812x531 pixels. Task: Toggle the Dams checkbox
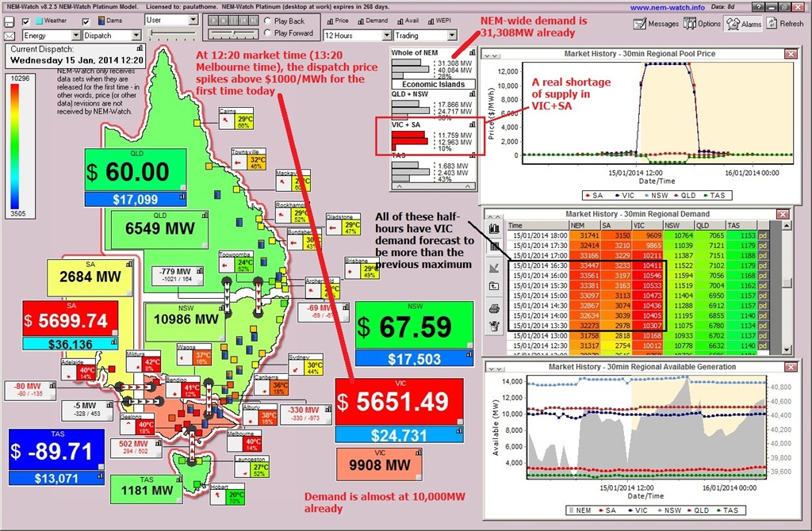pos(87,21)
